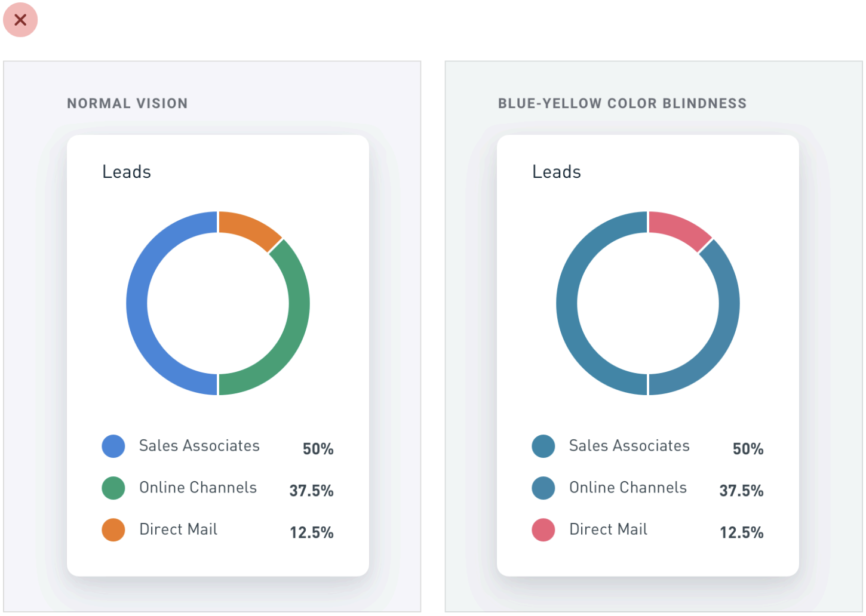Click Online Channels label in Normal Vision card
This screenshot has height=616, width=866.
198,488
